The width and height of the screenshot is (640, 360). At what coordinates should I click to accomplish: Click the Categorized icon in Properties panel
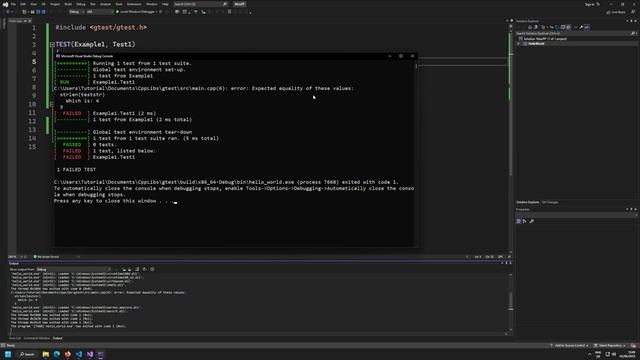pos(518,221)
